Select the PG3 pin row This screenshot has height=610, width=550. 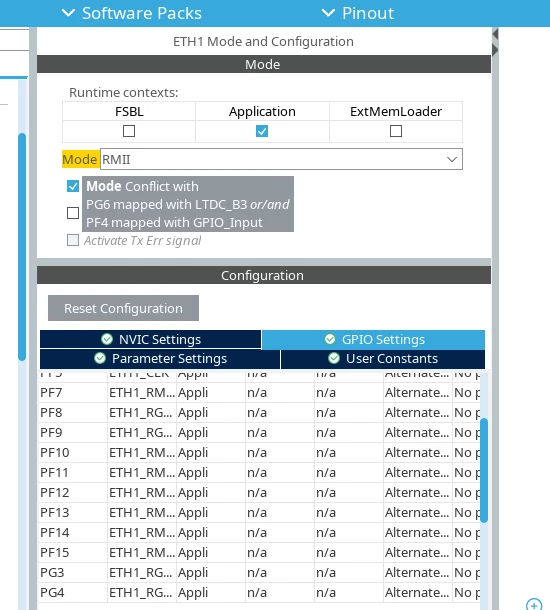[x=259, y=573]
